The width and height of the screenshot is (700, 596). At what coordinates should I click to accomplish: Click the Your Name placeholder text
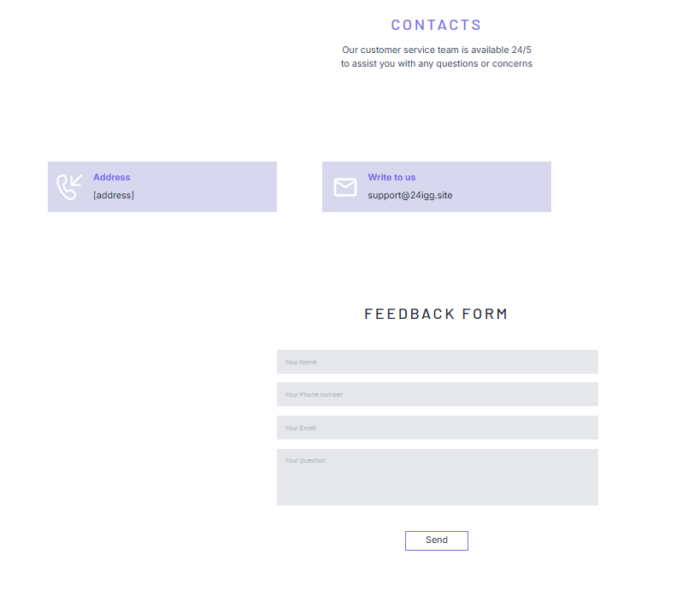301,363
